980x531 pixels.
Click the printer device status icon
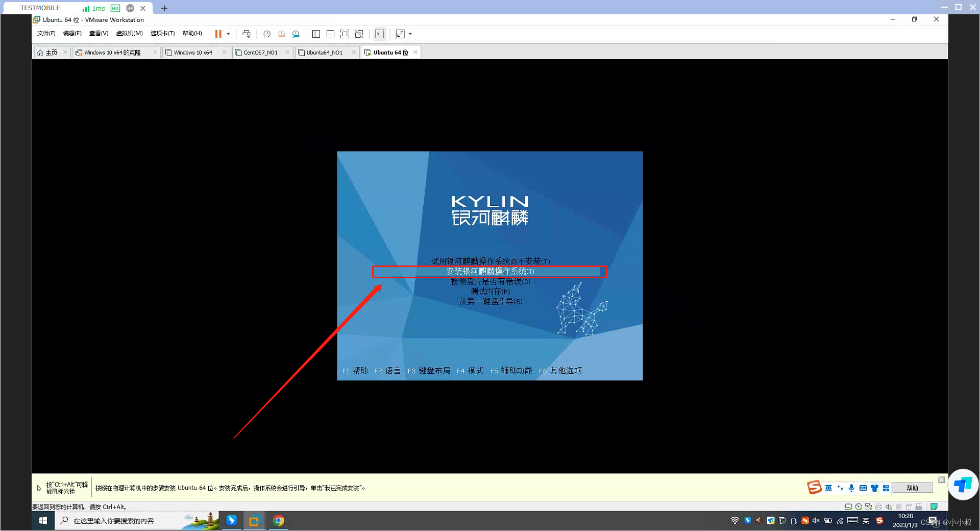coord(878,507)
